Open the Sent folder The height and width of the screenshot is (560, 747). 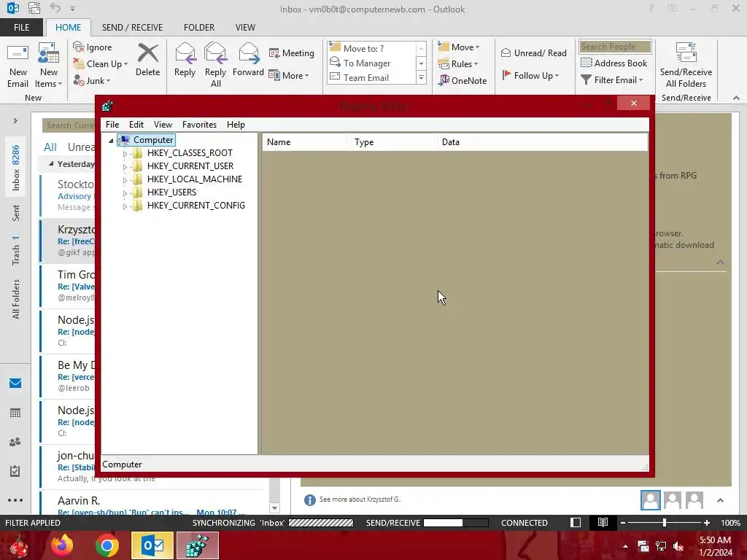tap(16, 213)
